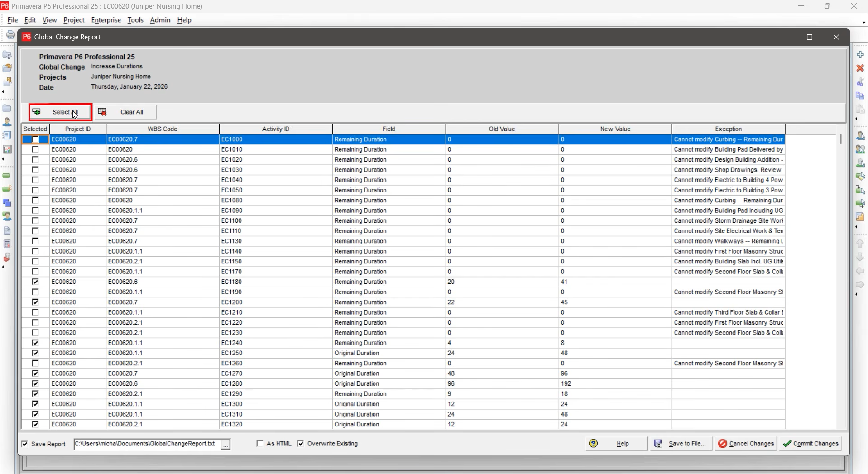The image size is (868, 474).
Task: Click the Clear All button
Action: click(126, 112)
